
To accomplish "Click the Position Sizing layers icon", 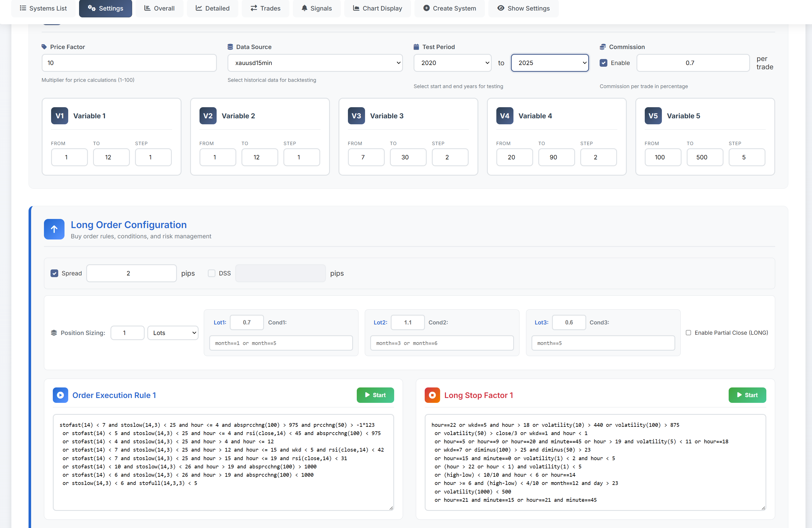I will [x=54, y=333].
